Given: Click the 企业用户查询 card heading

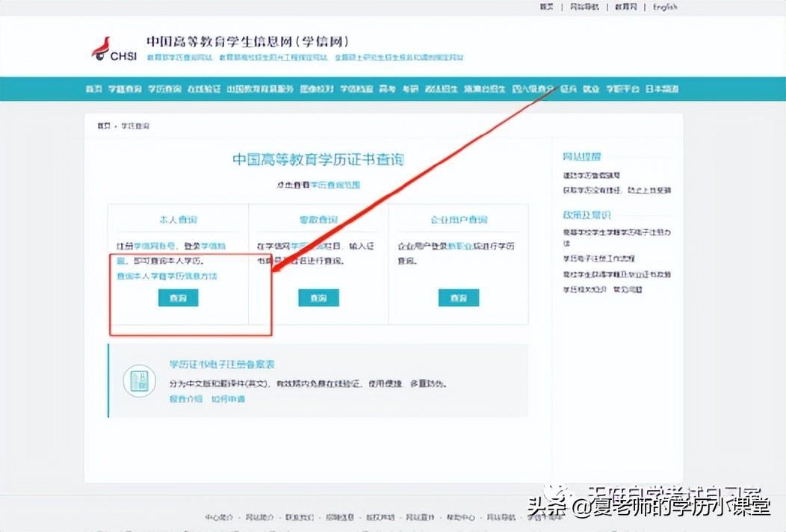Looking at the screenshot, I should 459,220.
